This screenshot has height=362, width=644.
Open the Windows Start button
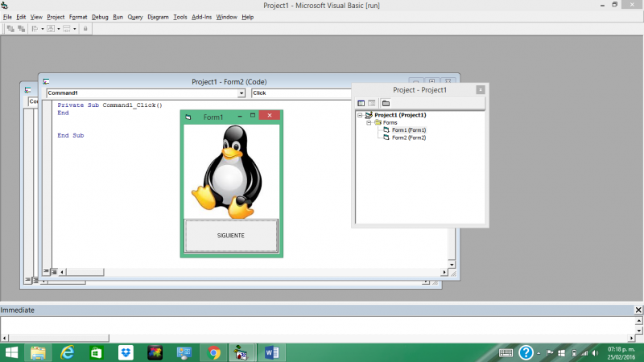tap(11, 353)
